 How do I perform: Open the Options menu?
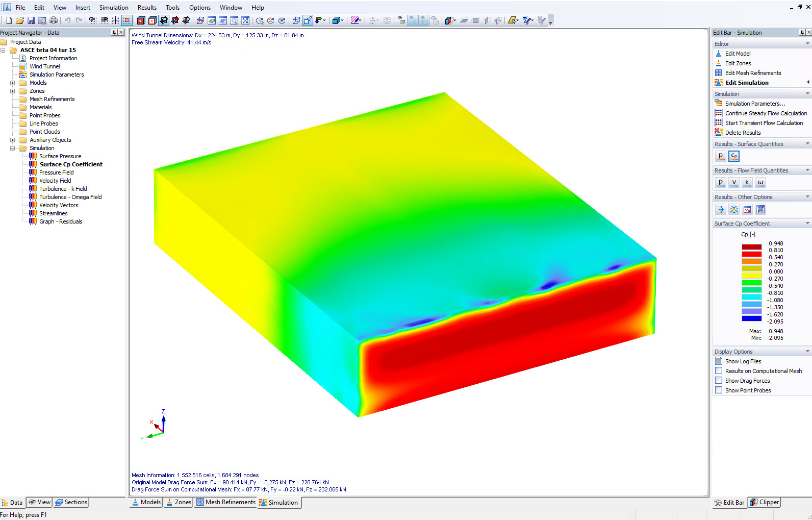200,8
